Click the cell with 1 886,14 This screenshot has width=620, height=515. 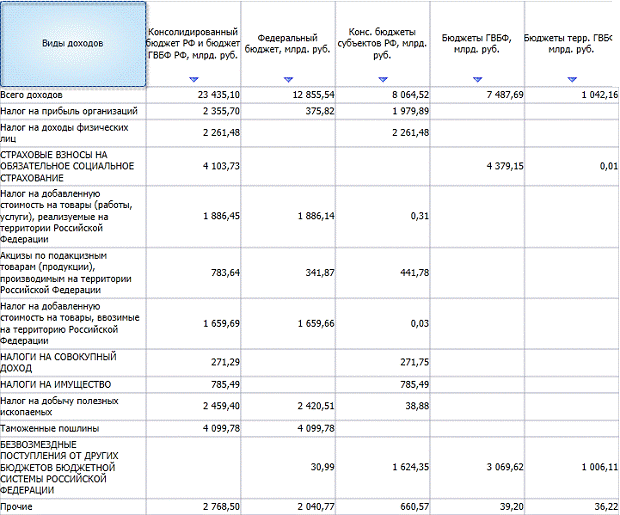pyautogui.click(x=288, y=216)
